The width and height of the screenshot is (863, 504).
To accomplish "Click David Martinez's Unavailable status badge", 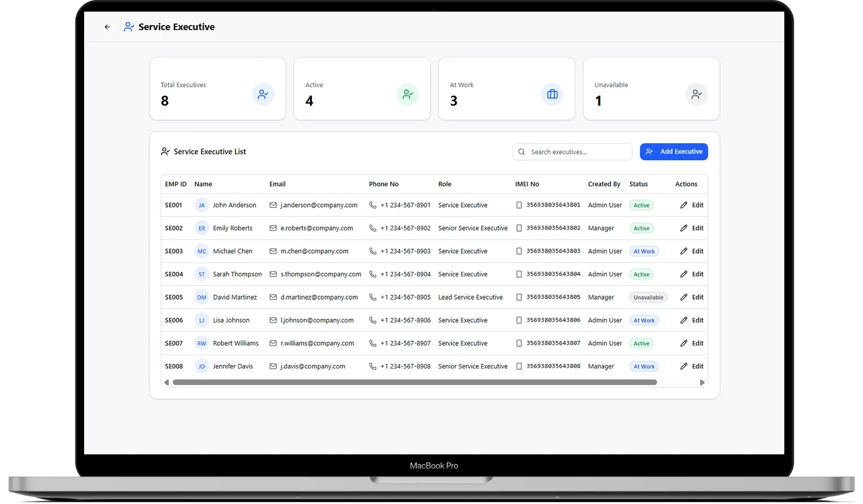I will tap(648, 297).
